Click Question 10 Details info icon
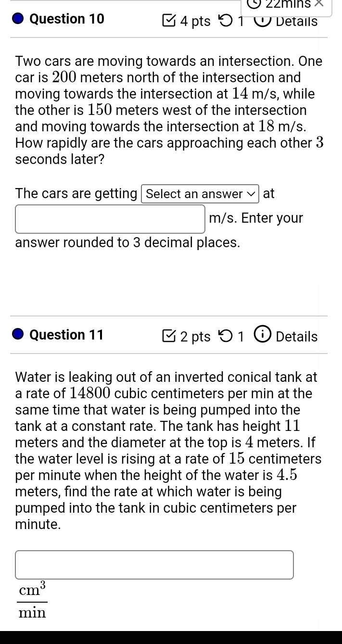 coord(263,21)
